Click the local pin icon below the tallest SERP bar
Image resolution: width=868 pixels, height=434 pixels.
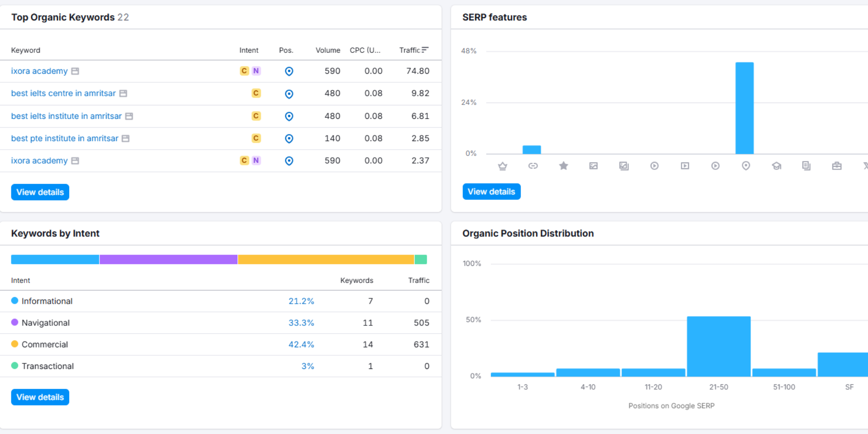[x=746, y=166]
